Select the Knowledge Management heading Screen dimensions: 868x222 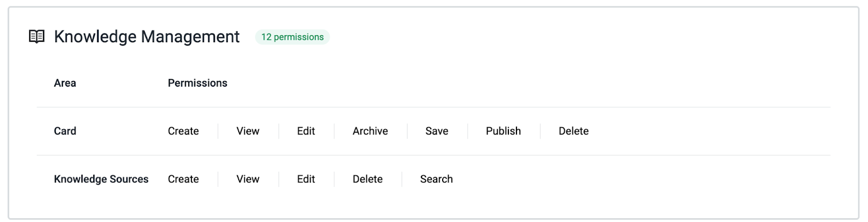[x=146, y=37]
